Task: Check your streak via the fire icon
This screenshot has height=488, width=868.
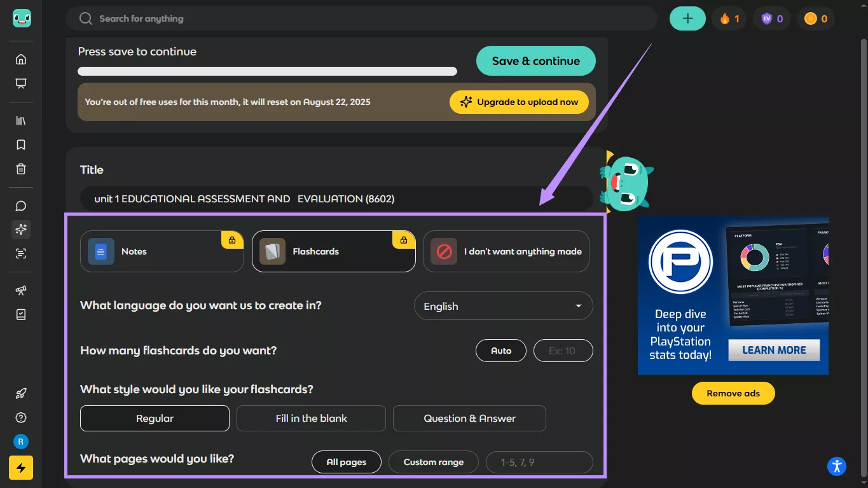Action: pos(729,18)
